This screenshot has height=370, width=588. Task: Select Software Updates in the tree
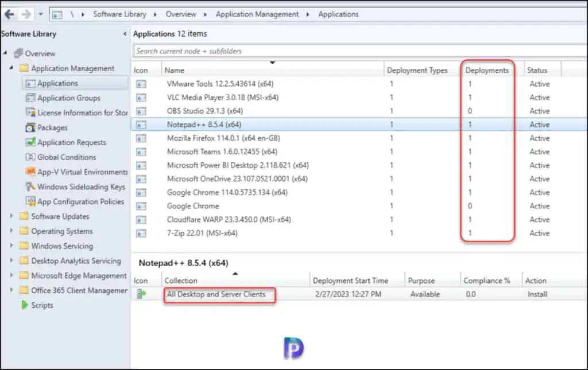coord(60,216)
